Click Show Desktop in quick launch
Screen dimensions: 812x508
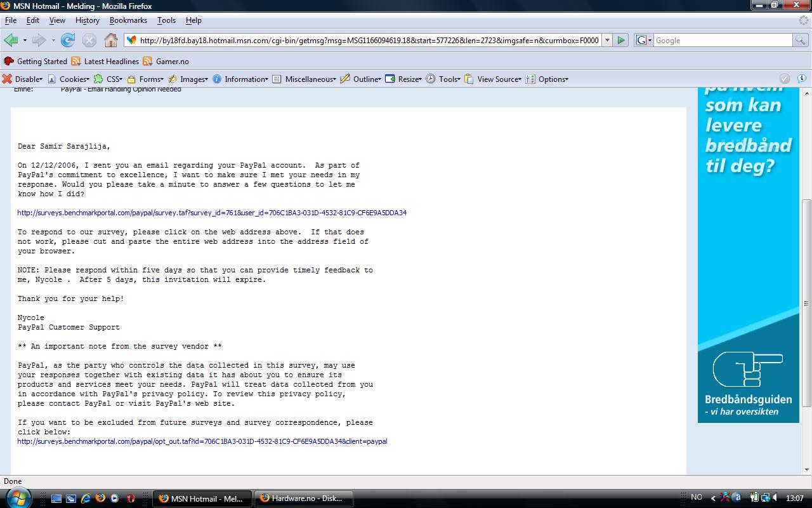56,498
